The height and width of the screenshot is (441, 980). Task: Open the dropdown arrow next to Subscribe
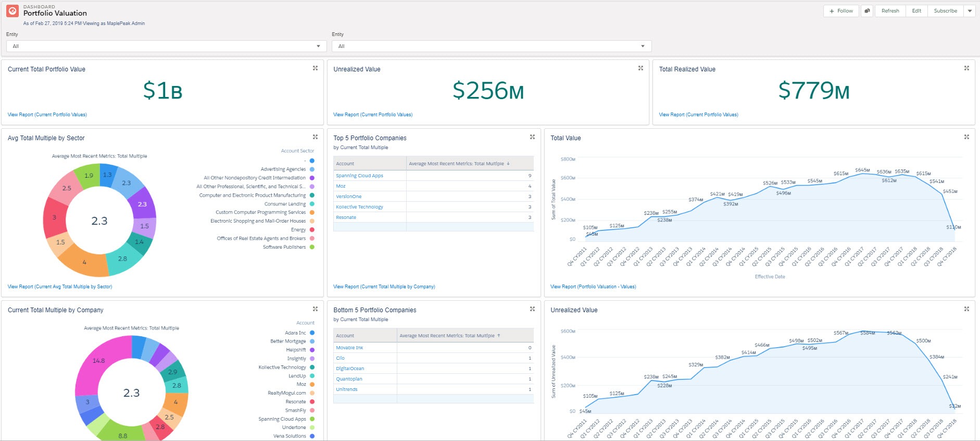click(970, 11)
